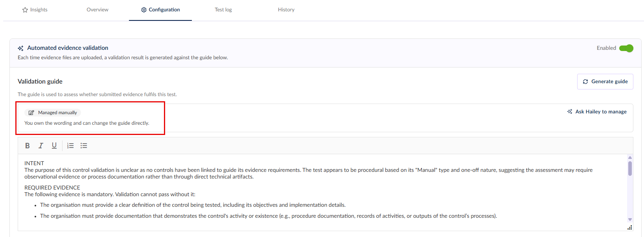
Task: Apply Bold formatting in the guide editor
Action: (28, 146)
